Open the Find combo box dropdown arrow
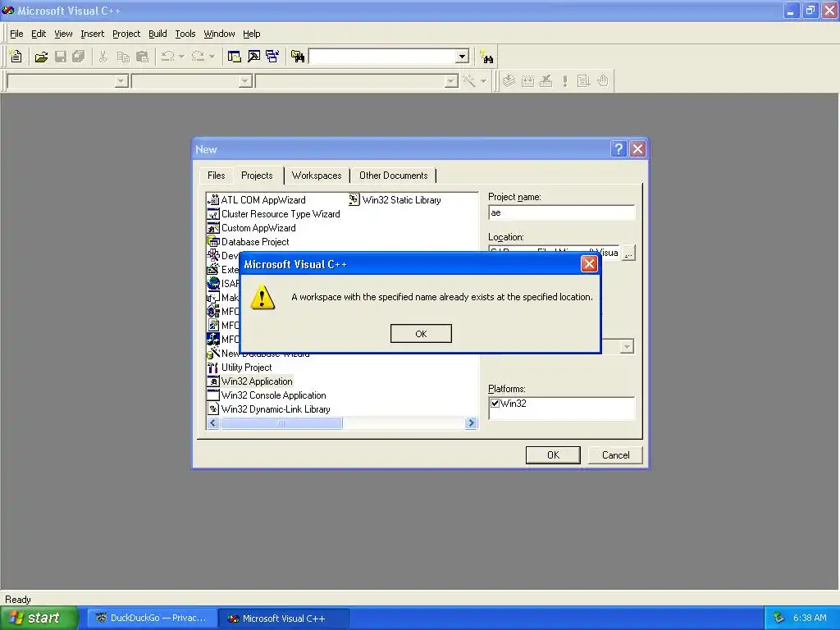Viewport: 840px width, 630px height. (x=463, y=57)
